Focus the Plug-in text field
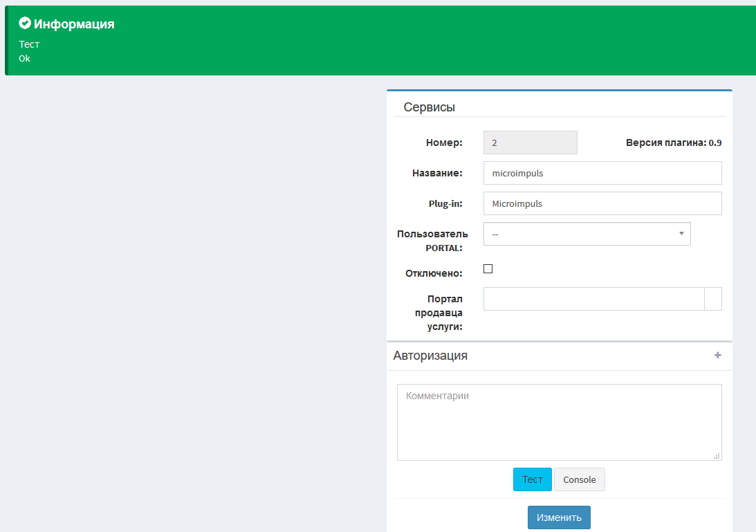 point(602,203)
